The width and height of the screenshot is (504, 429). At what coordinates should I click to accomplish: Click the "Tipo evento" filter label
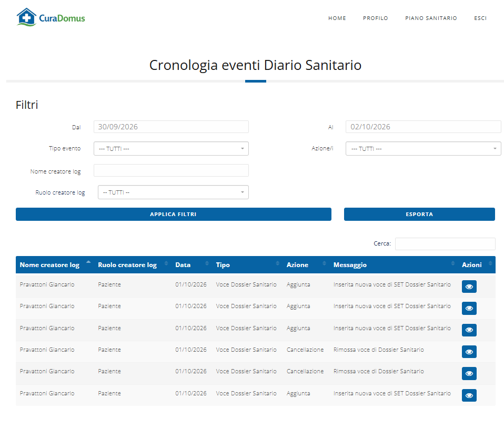65,148
